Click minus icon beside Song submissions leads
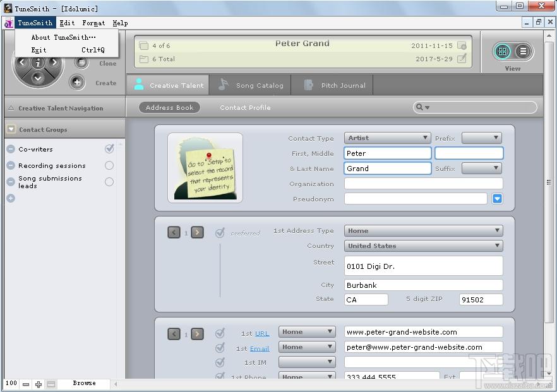This screenshot has width=557, height=392. [11, 181]
